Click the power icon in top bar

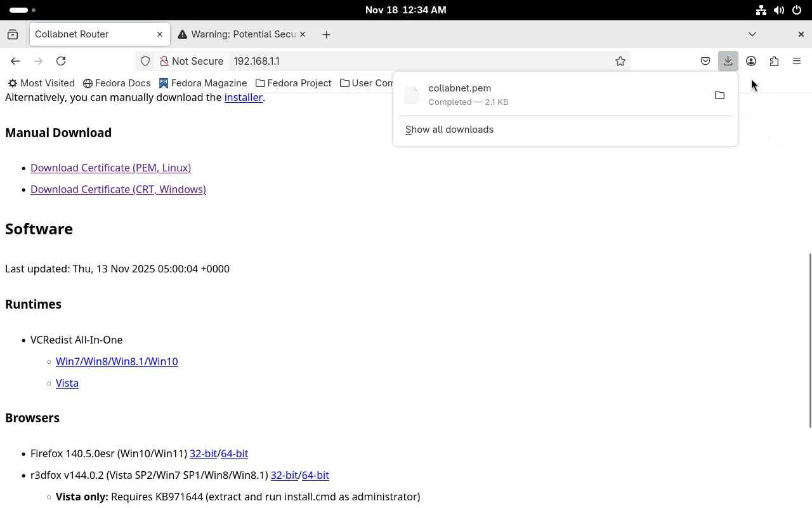click(797, 10)
